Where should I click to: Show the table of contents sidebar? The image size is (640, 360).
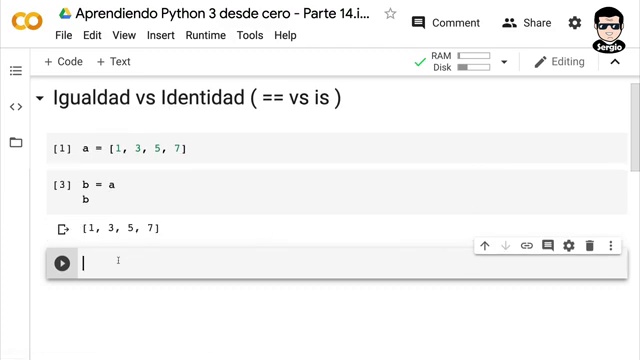16,71
